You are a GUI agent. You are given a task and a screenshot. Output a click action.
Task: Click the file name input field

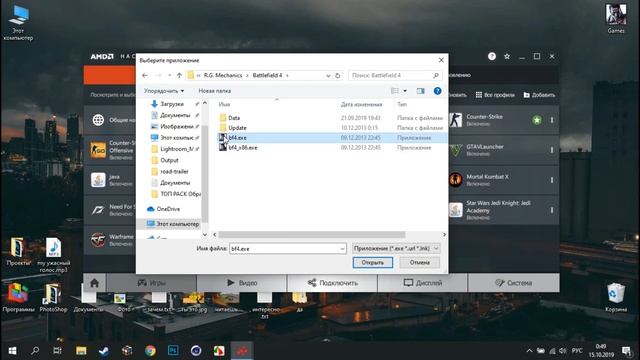(288, 249)
